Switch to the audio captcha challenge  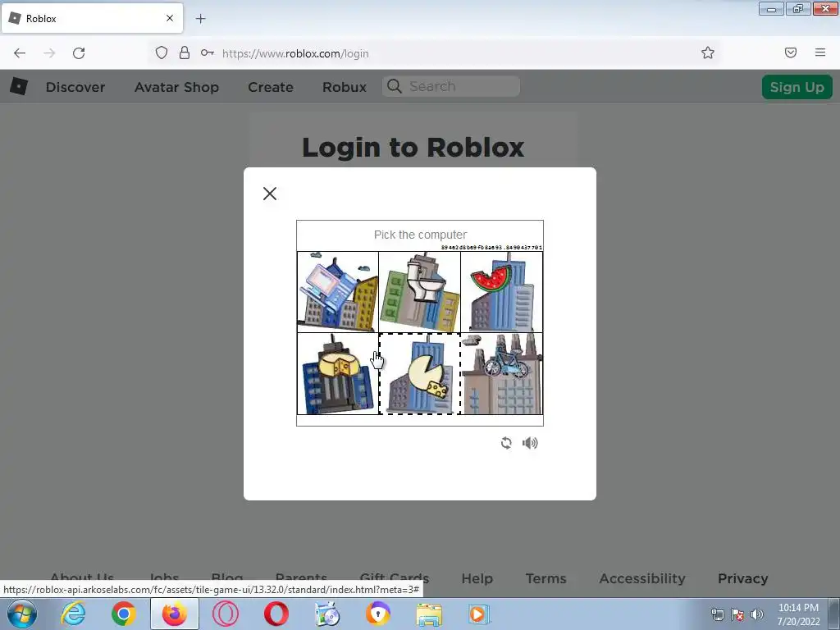point(530,443)
